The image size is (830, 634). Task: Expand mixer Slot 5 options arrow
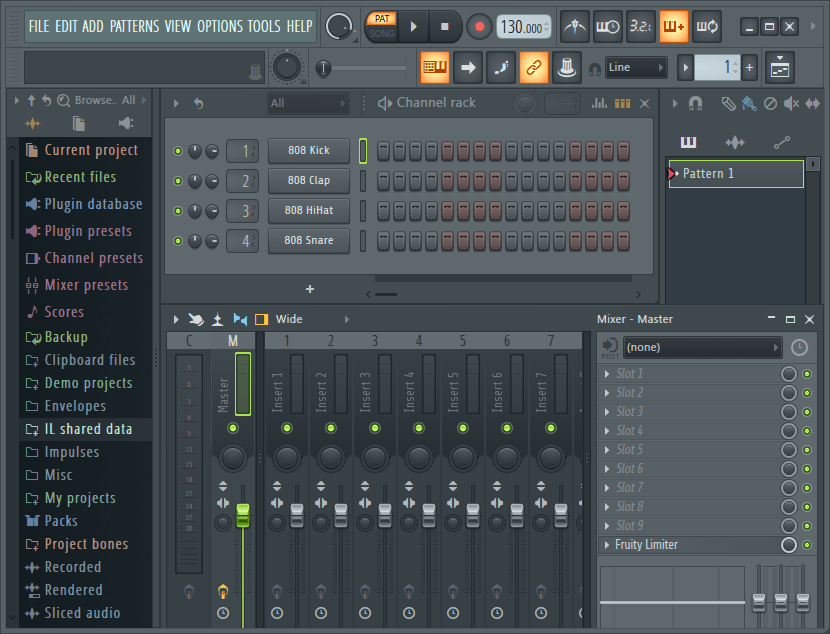(607, 450)
